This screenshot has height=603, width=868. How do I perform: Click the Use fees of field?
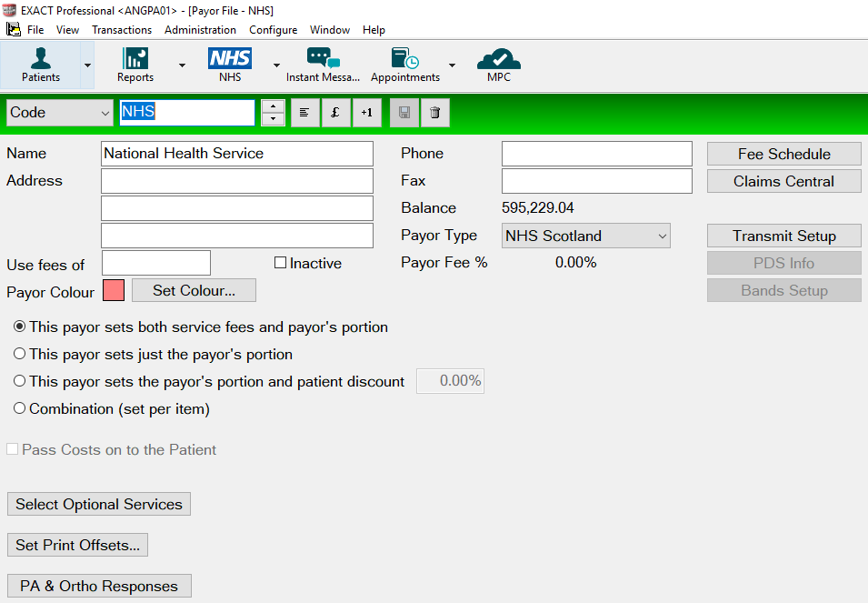click(x=156, y=263)
